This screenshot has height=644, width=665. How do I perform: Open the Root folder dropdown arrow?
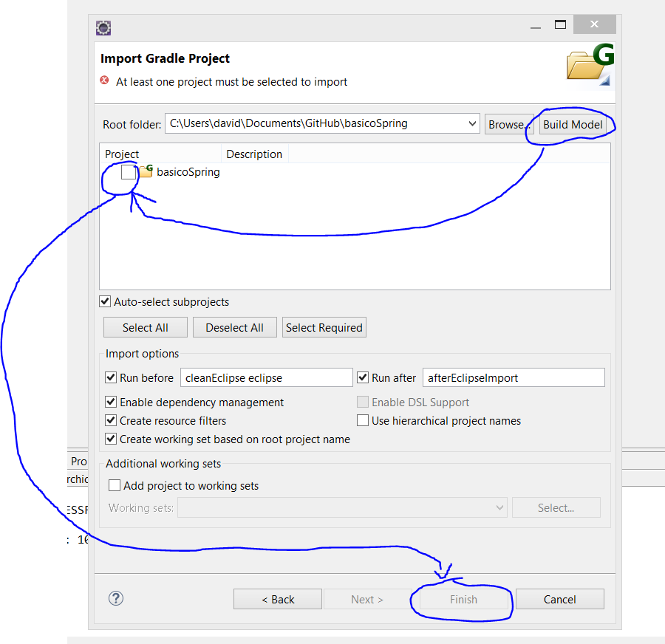click(x=472, y=124)
